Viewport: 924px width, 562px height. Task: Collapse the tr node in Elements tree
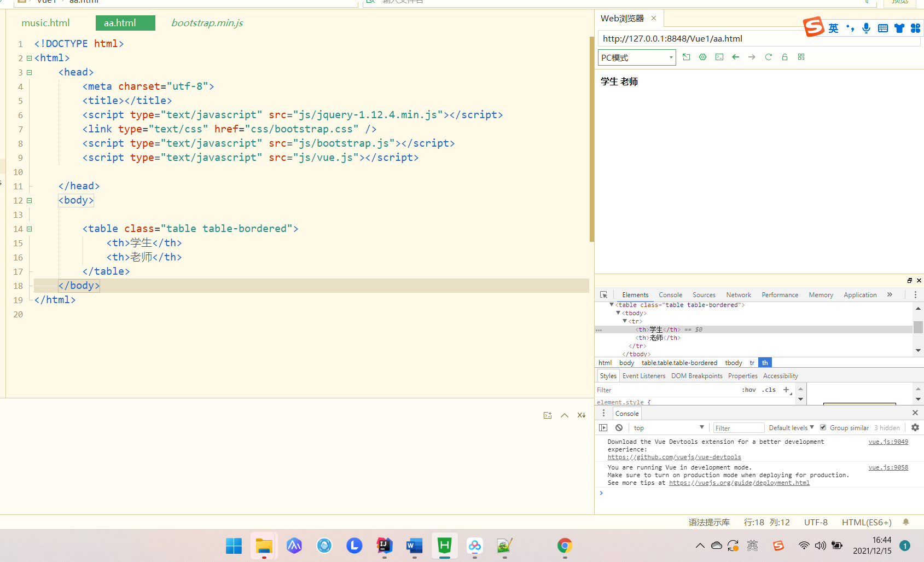point(625,321)
